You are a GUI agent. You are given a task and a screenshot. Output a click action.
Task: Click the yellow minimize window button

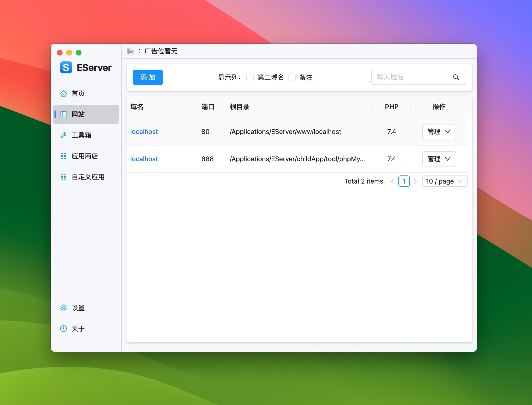[69, 53]
